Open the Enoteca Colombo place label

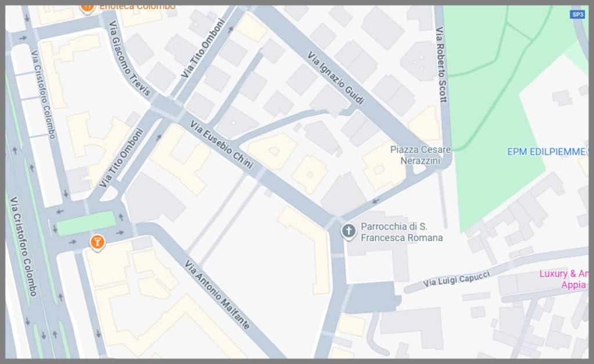coord(137,6)
